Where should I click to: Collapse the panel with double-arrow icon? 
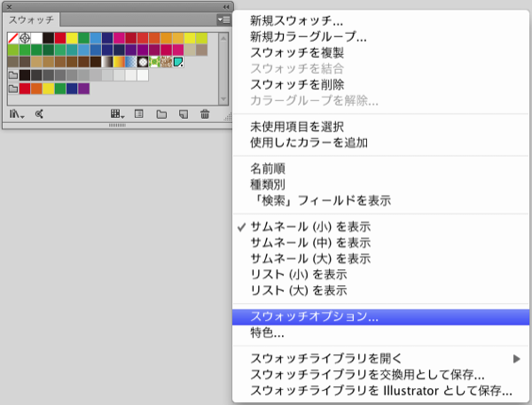point(225,5)
